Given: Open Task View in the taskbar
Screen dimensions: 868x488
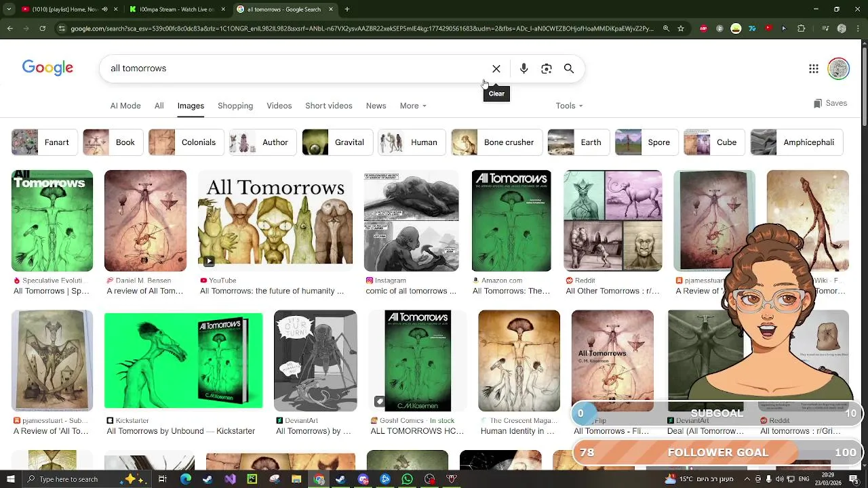Looking at the screenshot, I should click(163, 479).
